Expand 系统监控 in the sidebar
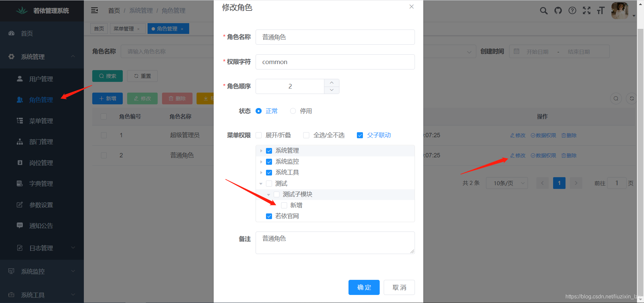Image resolution: width=644 pixels, height=303 pixels. [x=42, y=271]
